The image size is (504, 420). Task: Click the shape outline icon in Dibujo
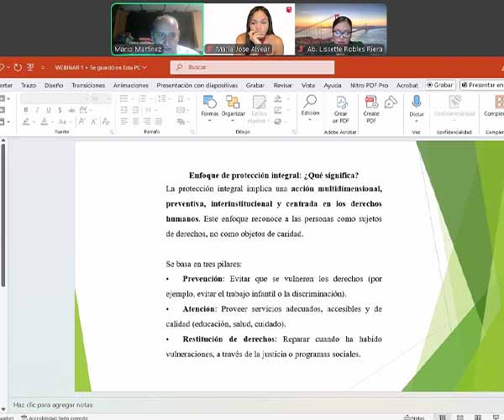pos(278,110)
